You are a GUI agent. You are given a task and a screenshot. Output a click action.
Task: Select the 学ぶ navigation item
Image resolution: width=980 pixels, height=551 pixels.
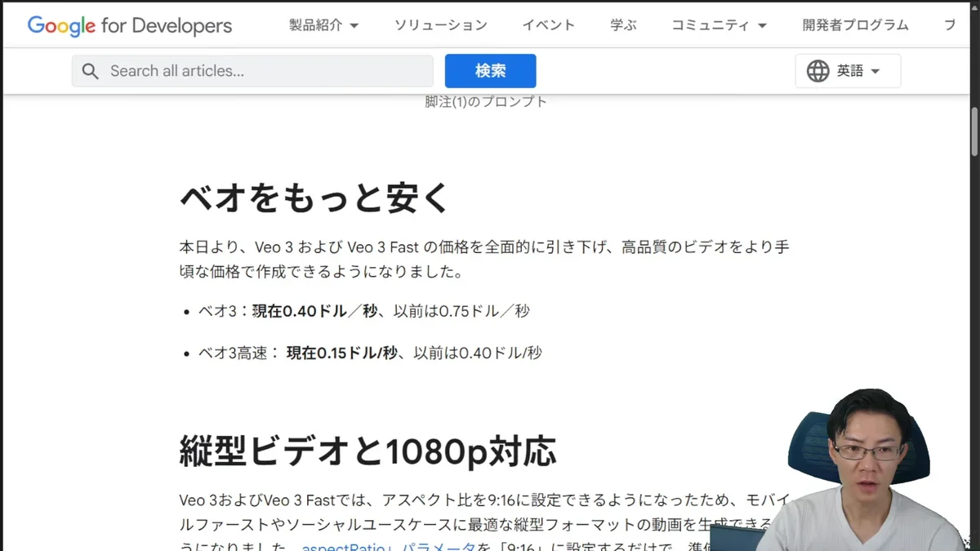point(623,25)
